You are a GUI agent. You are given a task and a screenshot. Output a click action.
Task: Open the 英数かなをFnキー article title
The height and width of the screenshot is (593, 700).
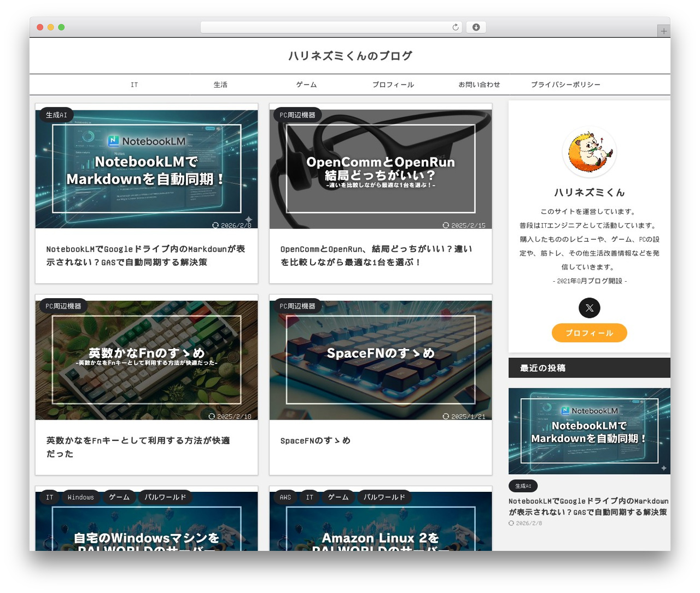click(138, 447)
